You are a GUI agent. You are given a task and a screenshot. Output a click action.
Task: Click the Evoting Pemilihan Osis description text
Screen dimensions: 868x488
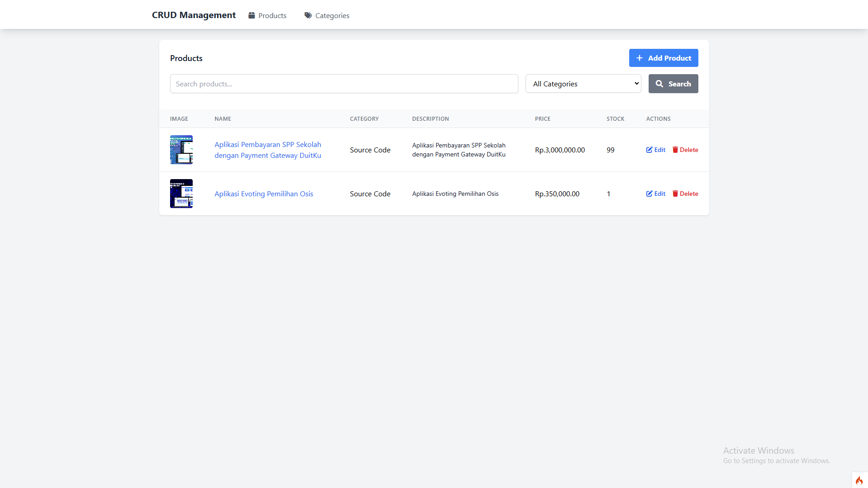[455, 194]
